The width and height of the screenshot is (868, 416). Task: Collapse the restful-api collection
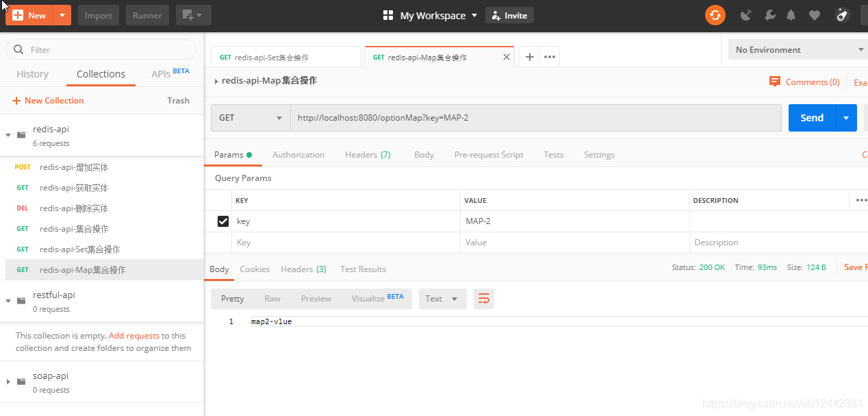(x=8, y=301)
